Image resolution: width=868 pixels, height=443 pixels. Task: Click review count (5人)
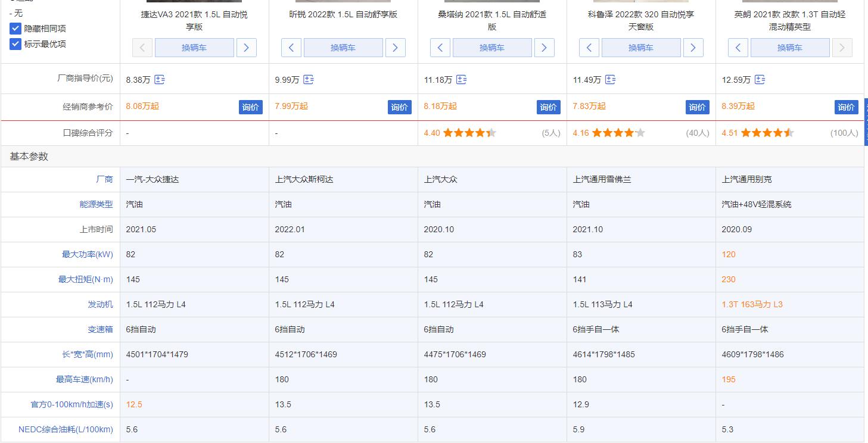pos(551,133)
